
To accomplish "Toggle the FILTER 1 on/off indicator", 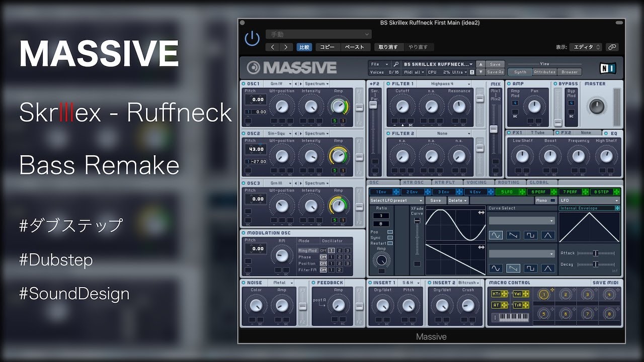I will click(388, 84).
